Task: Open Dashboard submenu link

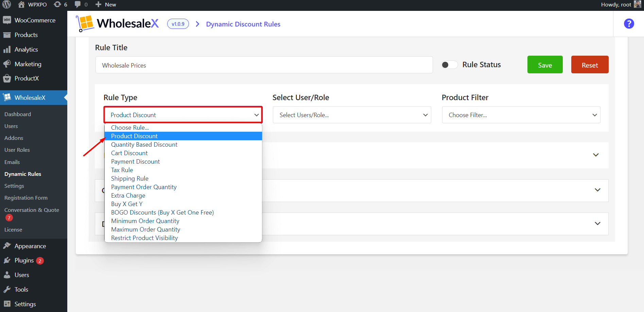Action: (x=18, y=114)
